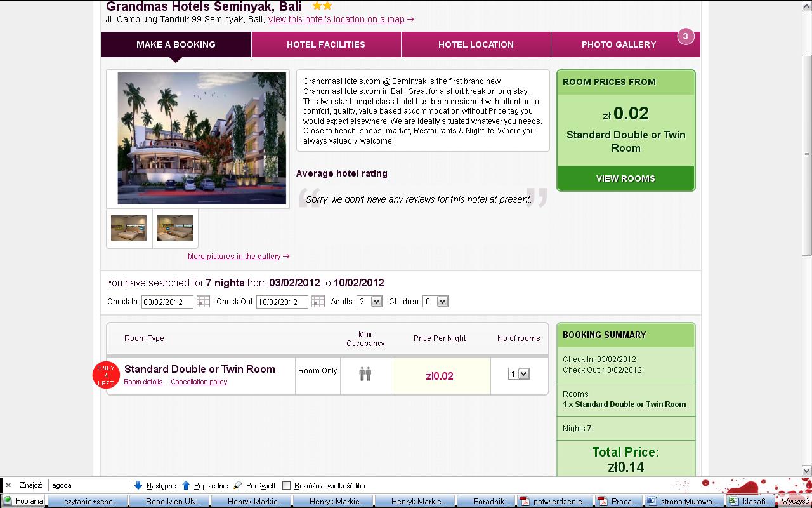
Task: Jump to previous match (Poprzednie) in find bar
Action: click(x=204, y=485)
